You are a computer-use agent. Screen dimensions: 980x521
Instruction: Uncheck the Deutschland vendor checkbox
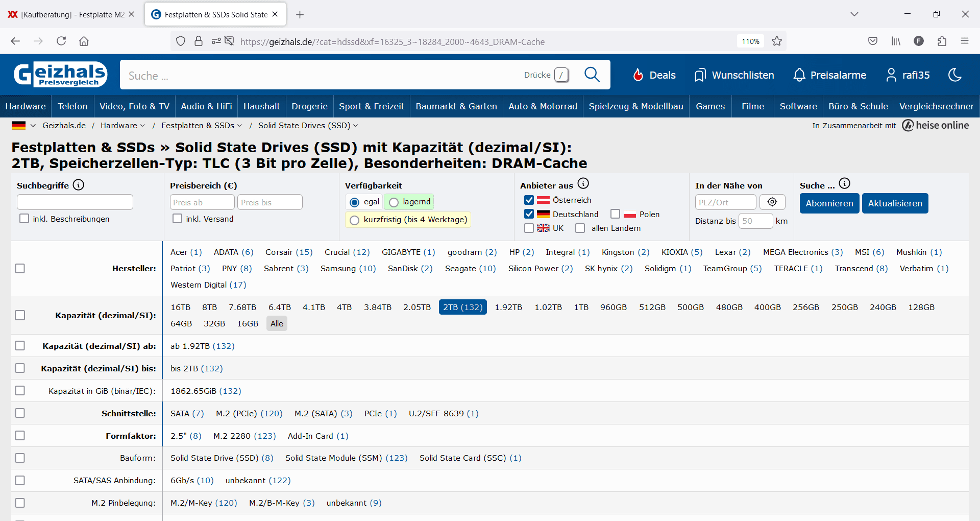pyautogui.click(x=529, y=214)
